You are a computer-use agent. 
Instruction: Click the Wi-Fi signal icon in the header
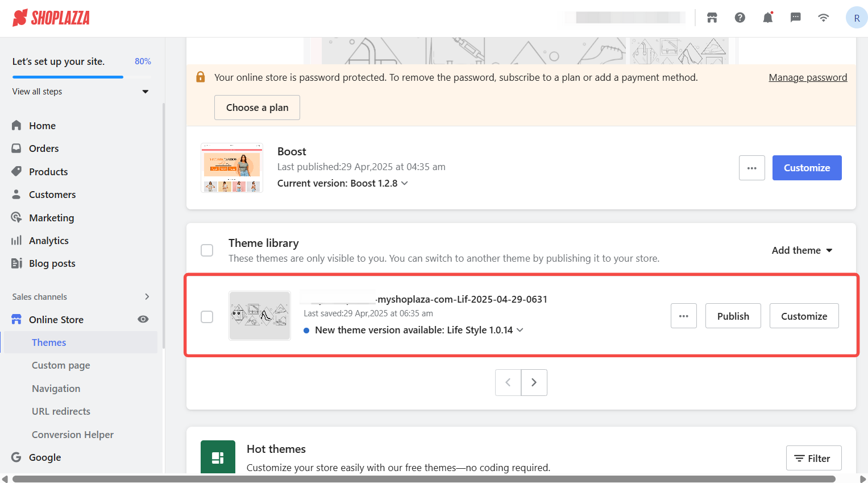point(824,18)
